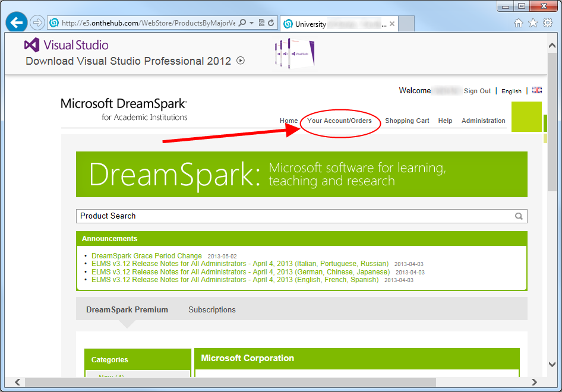This screenshot has width=562, height=392.
Task: Maximize the browser window
Action: point(522,6)
